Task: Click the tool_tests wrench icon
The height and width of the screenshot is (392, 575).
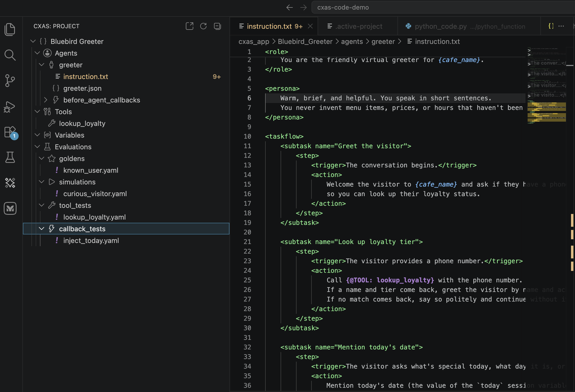Action: [52, 205]
